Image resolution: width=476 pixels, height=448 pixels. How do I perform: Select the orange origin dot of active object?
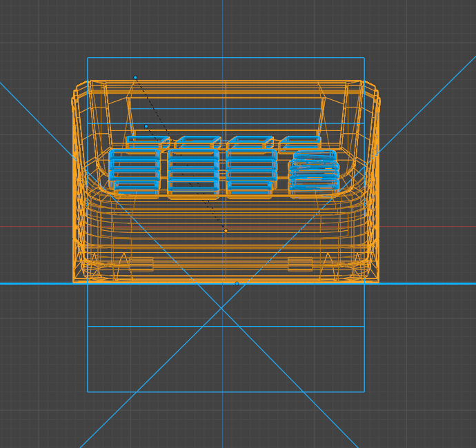[226, 231]
